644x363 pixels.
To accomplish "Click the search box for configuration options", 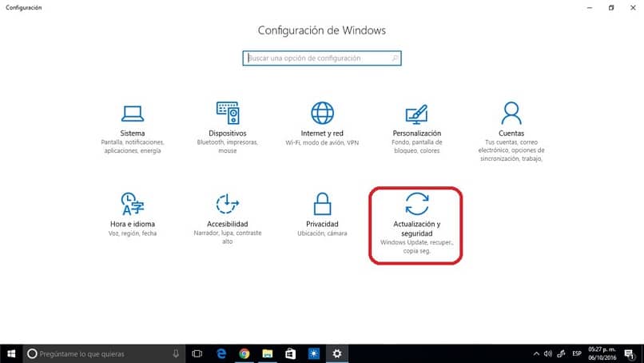I will click(x=316, y=58).
